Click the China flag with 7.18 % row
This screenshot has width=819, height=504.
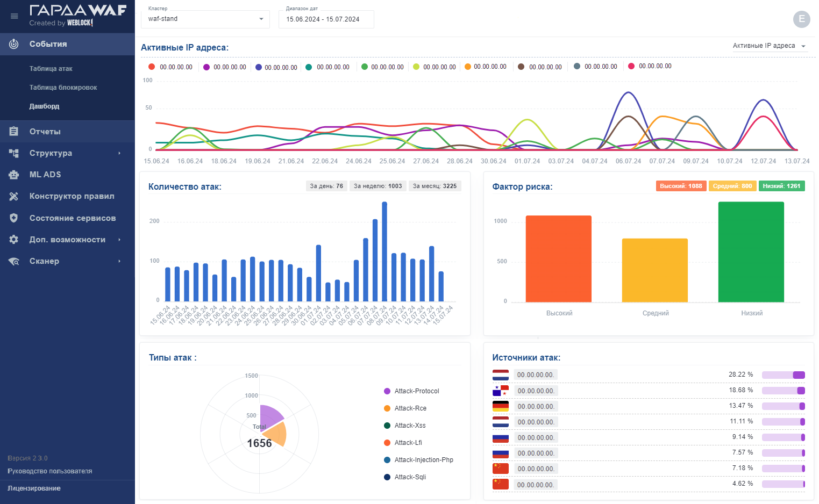point(500,469)
